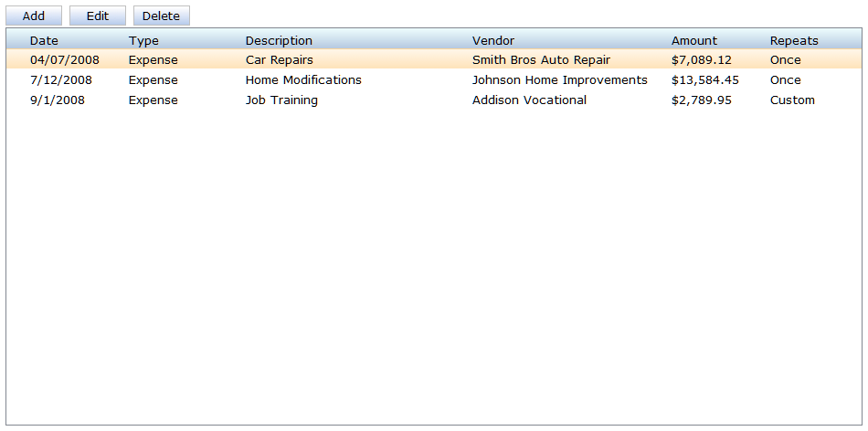868x431 pixels.
Task: Click the Addison Vocational vendor cell
Action: [x=529, y=100]
